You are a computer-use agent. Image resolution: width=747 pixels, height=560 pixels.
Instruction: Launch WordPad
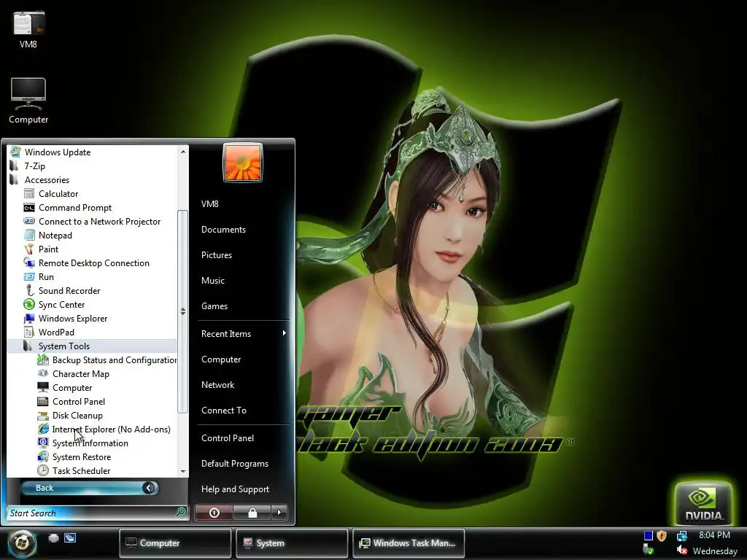click(x=56, y=332)
